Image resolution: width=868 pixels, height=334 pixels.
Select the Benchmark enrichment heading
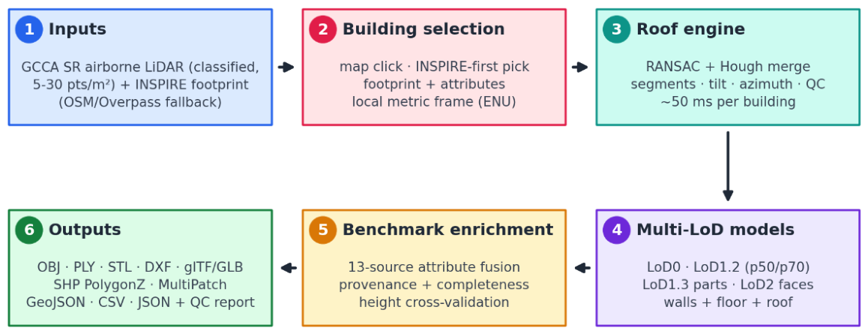pyautogui.click(x=447, y=230)
